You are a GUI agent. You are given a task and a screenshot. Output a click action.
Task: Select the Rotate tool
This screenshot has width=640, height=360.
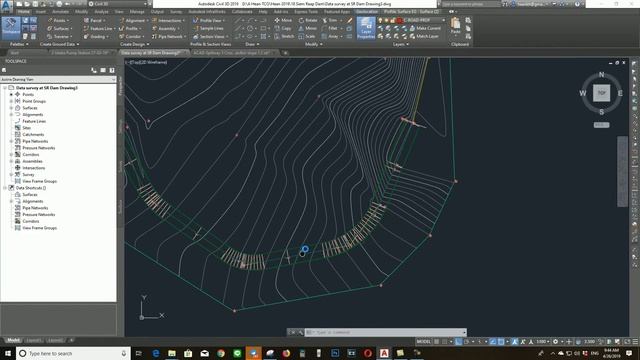click(x=308, y=20)
